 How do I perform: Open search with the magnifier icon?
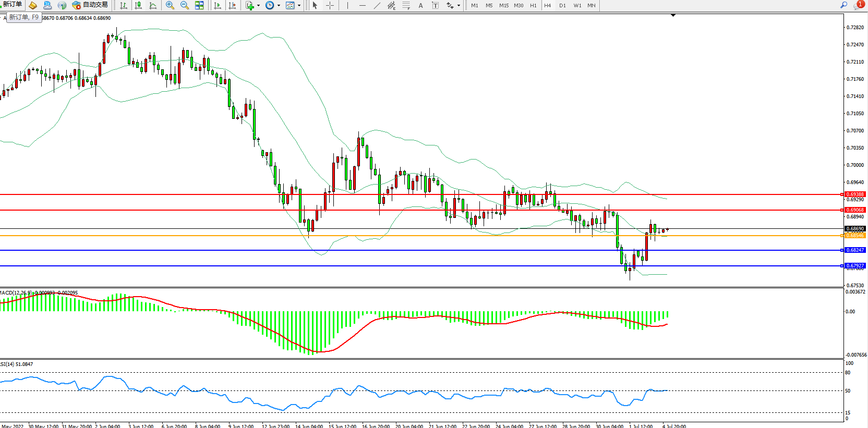pos(843,5)
